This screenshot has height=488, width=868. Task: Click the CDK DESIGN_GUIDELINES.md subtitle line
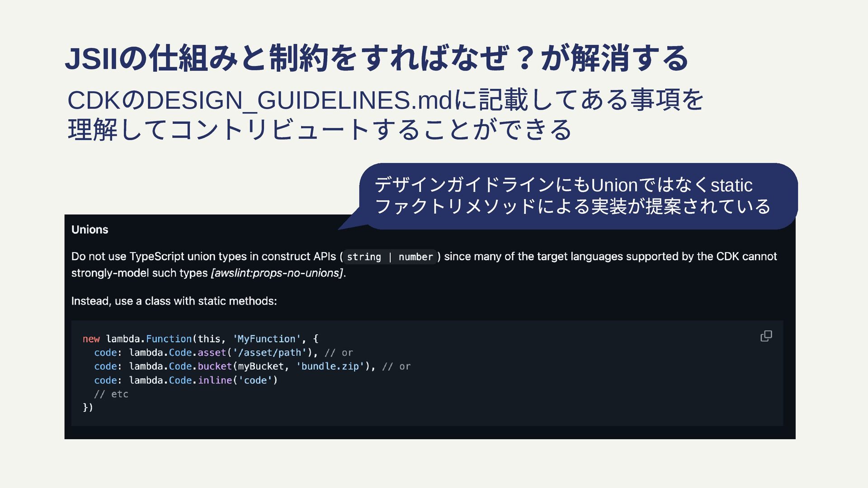(x=384, y=100)
